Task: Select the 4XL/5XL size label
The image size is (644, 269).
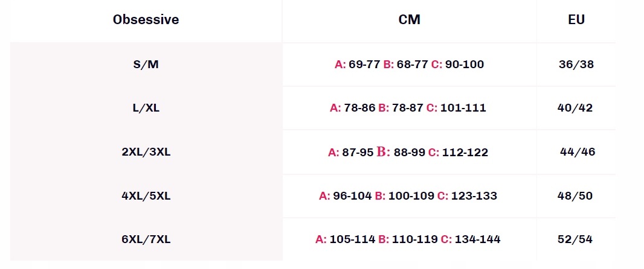Action: 146,196
